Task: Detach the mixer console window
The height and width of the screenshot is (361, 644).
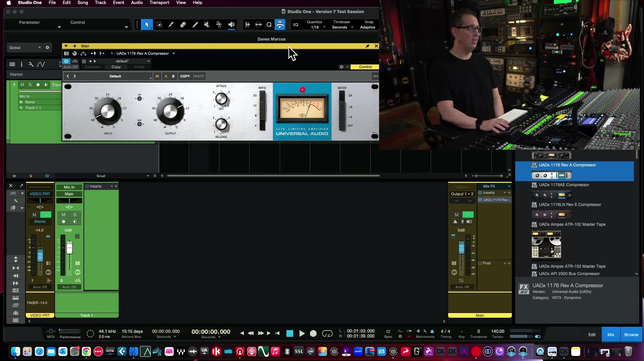Action: tap(21, 186)
